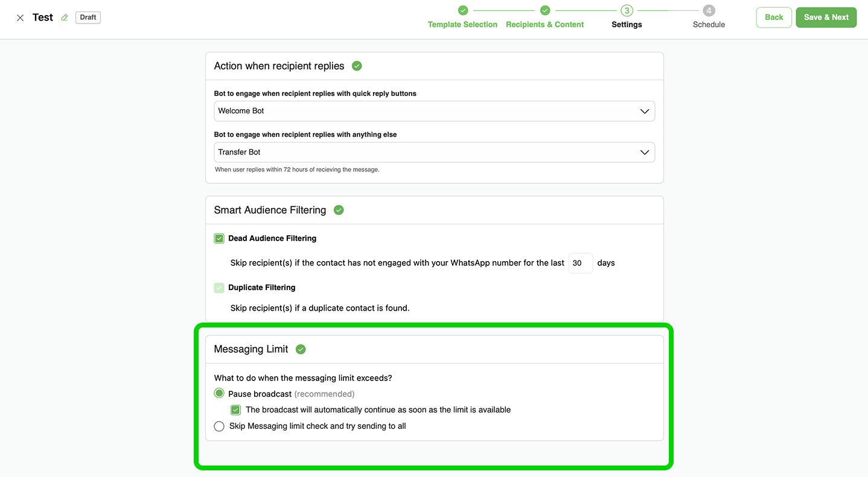Click the Schedule step number 4 circle
The width and height of the screenshot is (868, 477).
(x=709, y=10)
